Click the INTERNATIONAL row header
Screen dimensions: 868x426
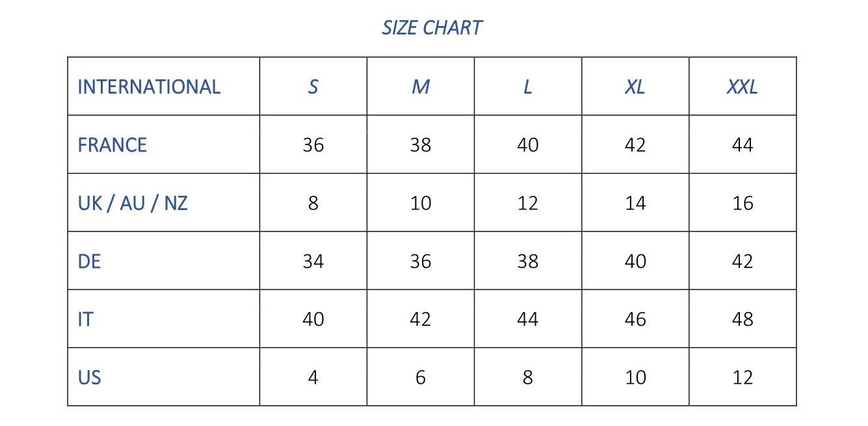pos(149,87)
